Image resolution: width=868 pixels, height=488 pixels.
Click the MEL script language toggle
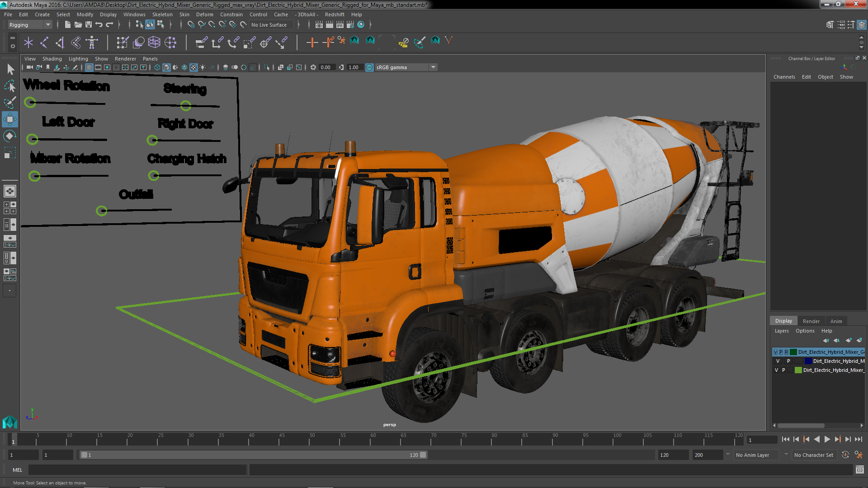click(x=17, y=470)
